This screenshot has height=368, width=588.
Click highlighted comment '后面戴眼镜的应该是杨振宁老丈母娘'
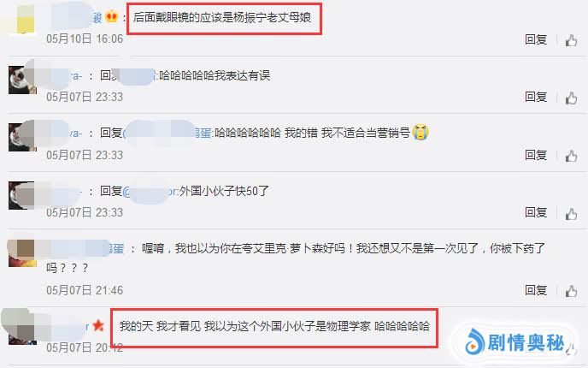pyautogui.click(x=224, y=19)
